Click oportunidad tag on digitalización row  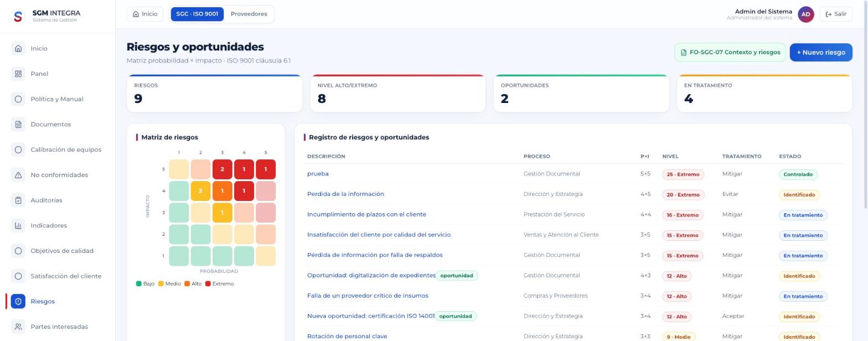pyautogui.click(x=457, y=276)
